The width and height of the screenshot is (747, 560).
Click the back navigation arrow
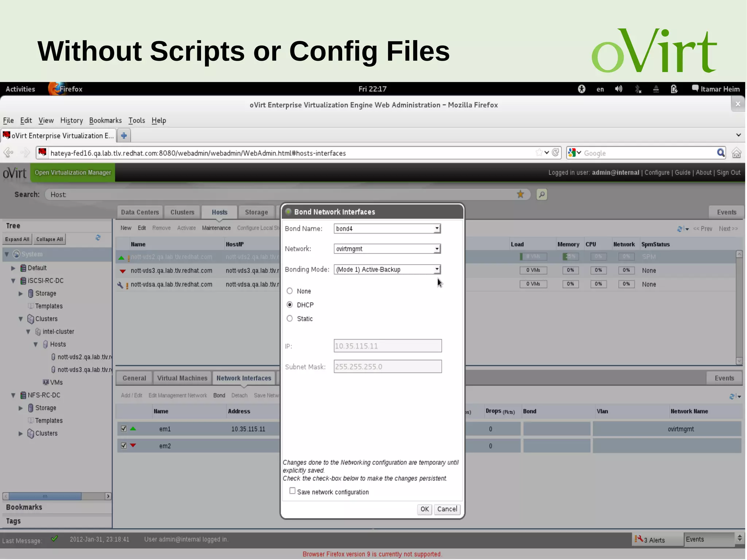click(x=8, y=152)
